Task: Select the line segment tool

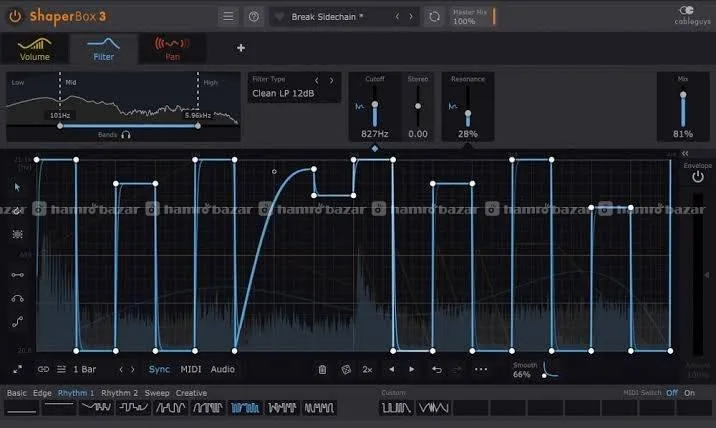Action: click(x=17, y=275)
